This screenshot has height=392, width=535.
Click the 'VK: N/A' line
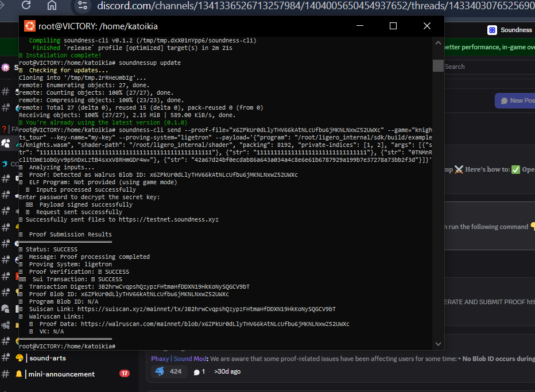click(46, 332)
